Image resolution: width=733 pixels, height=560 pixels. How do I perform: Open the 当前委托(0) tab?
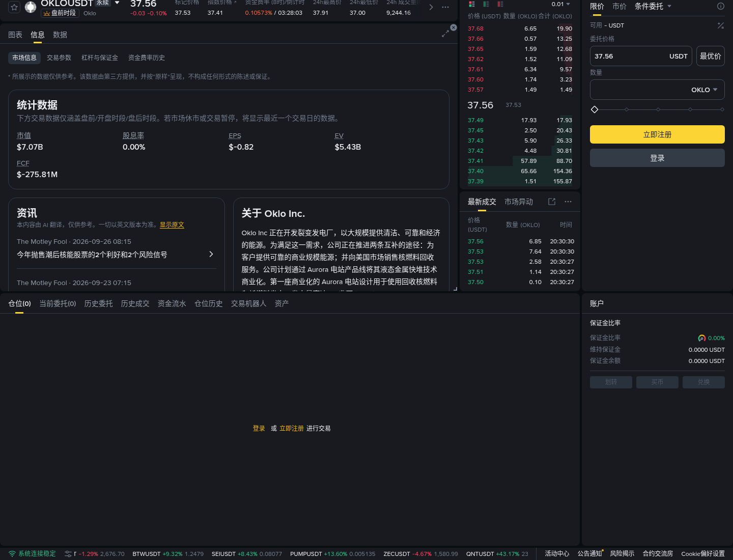tap(58, 303)
